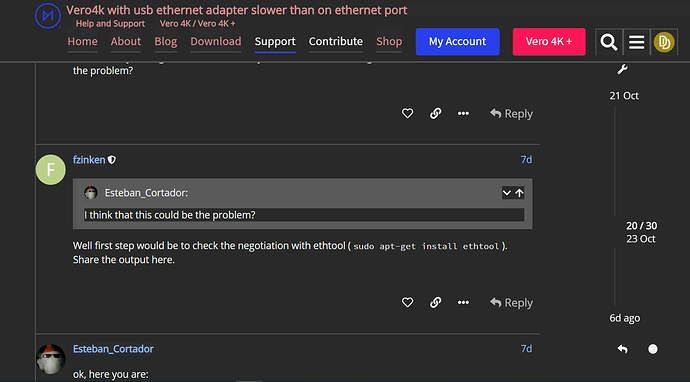The image size is (690, 382).
Task: Click the OSMC logo icon
Action: (x=48, y=15)
